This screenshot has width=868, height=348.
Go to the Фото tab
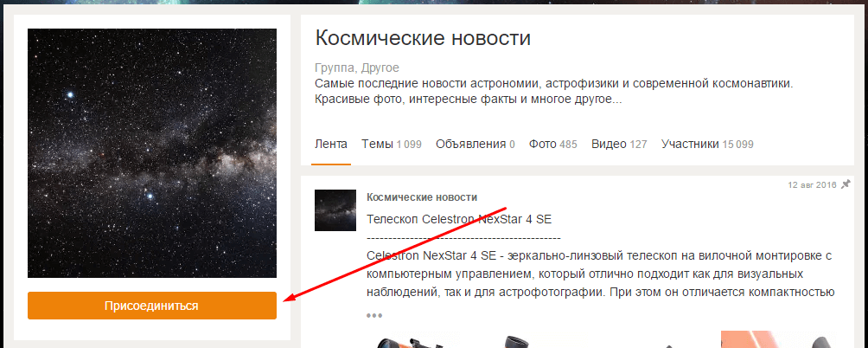tap(552, 145)
